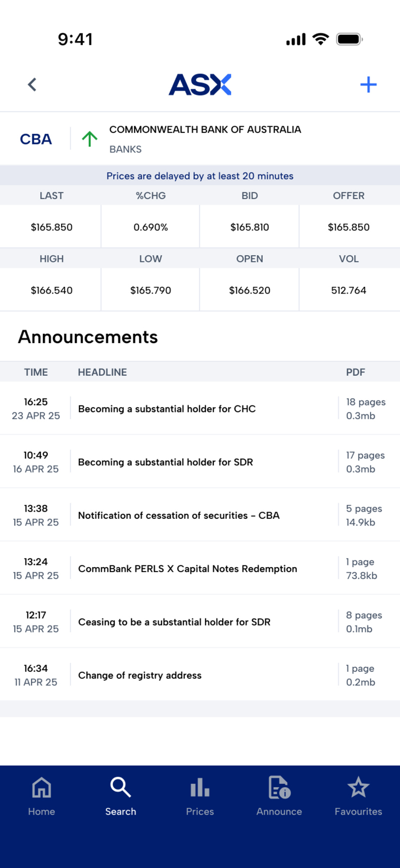Screen dimensions: 400x868
Task: Tap the CBA ticker code
Action: click(36, 139)
